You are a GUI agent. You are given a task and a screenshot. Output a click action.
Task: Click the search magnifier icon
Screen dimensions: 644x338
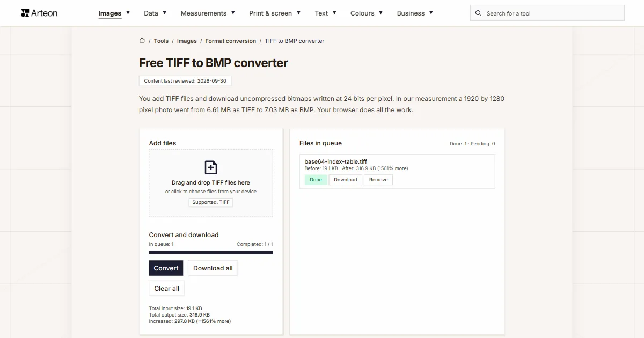point(478,13)
